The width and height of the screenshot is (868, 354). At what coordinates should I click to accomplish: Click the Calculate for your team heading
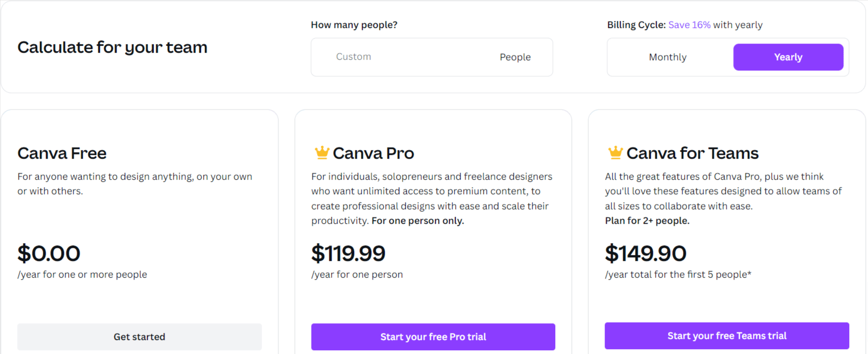(112, 47)
